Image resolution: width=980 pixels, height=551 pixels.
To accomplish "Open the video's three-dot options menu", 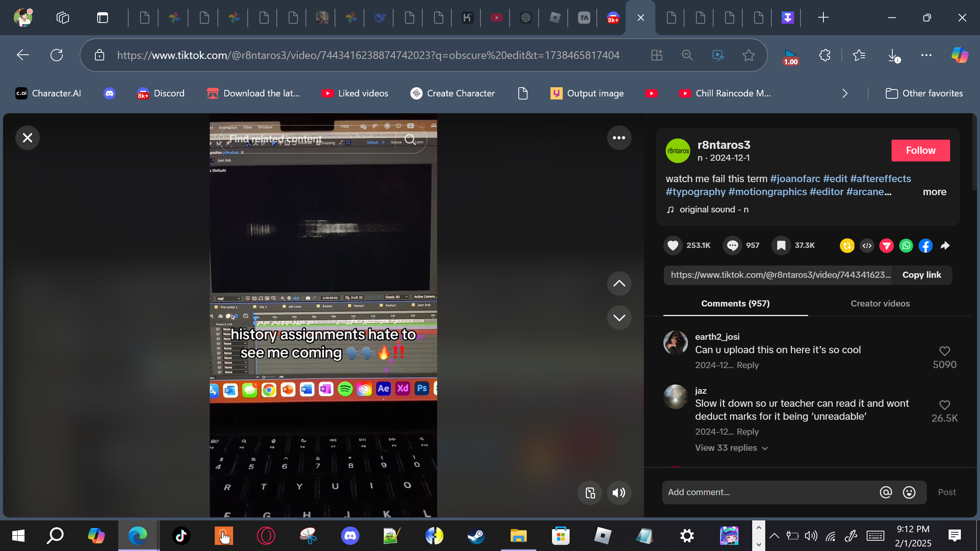I will [x=619, y=138].
